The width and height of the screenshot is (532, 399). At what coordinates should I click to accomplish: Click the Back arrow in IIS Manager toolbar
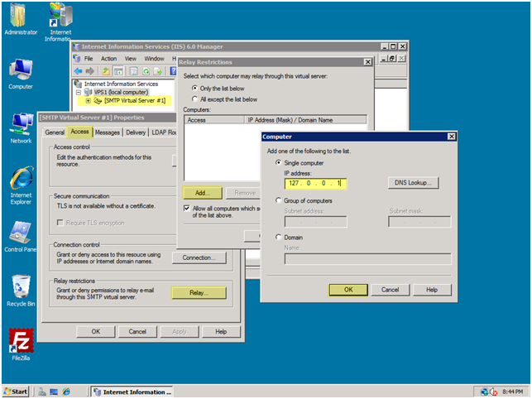click(79, 71)
